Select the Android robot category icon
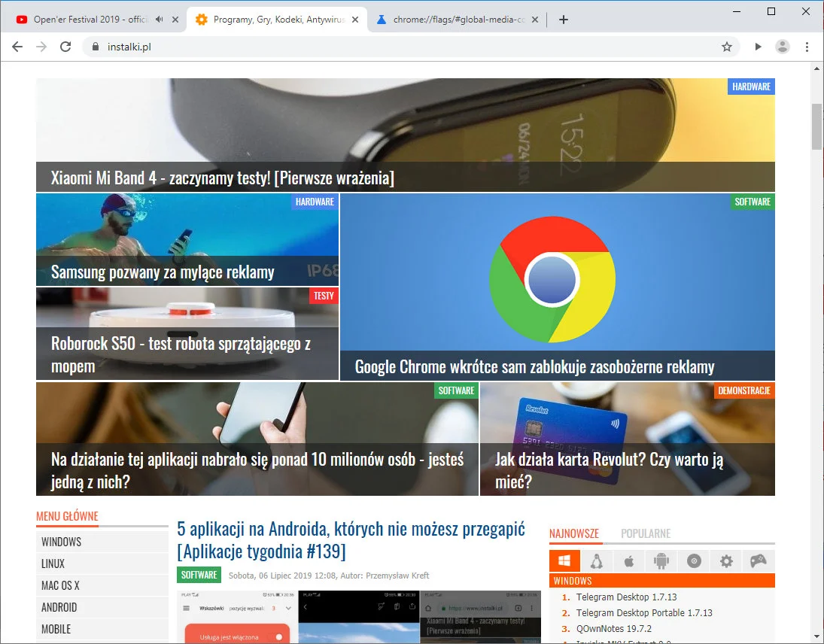Screen dimensions: 824x644 (661, 561)
